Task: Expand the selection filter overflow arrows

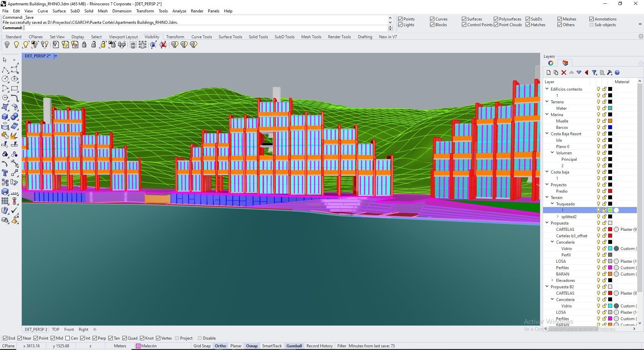Action: click(x=640, y=24)
